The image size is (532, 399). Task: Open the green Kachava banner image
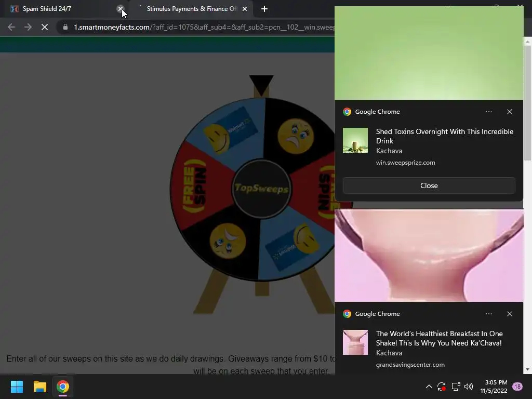(429, 53)
